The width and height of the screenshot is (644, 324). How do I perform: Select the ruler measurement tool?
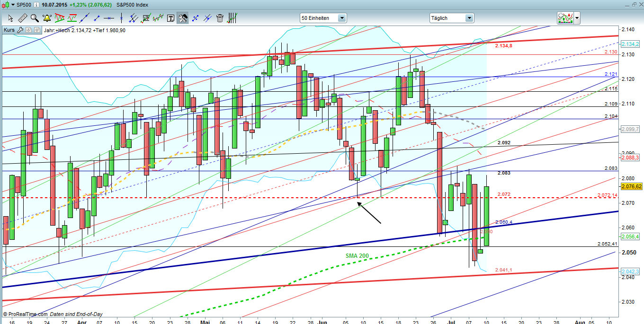(22, 18)
